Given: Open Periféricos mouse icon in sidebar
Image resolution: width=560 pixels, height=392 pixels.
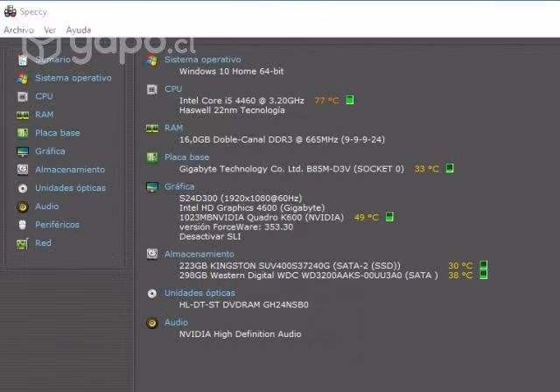Looking at the screenshot, I should (x=23, y=225).
